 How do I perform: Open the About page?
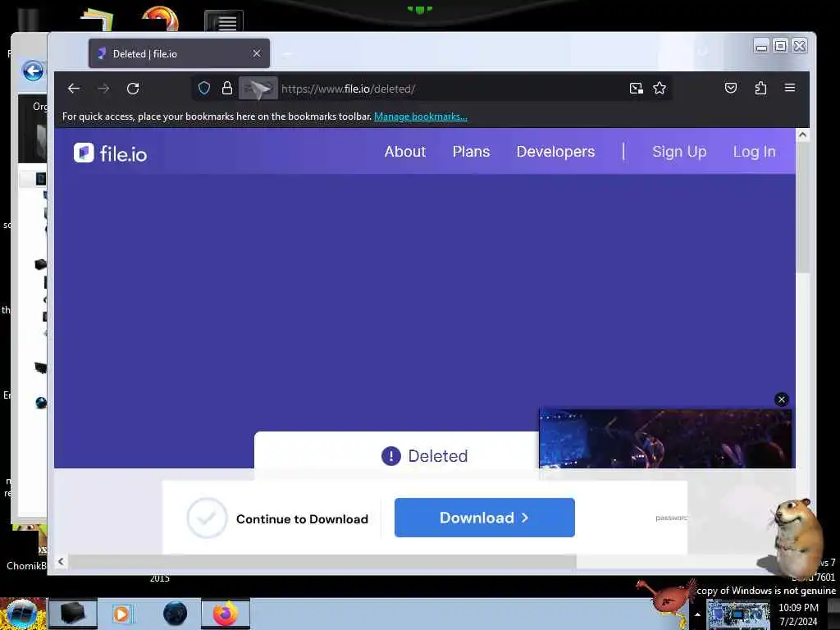(x=405, y=152)
